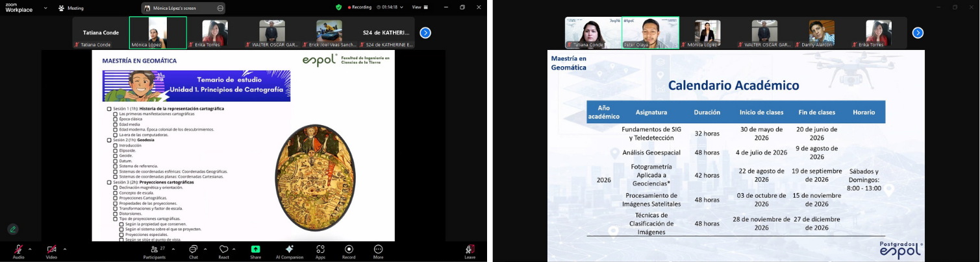Click the green Share screen icon

click(256, 249)
